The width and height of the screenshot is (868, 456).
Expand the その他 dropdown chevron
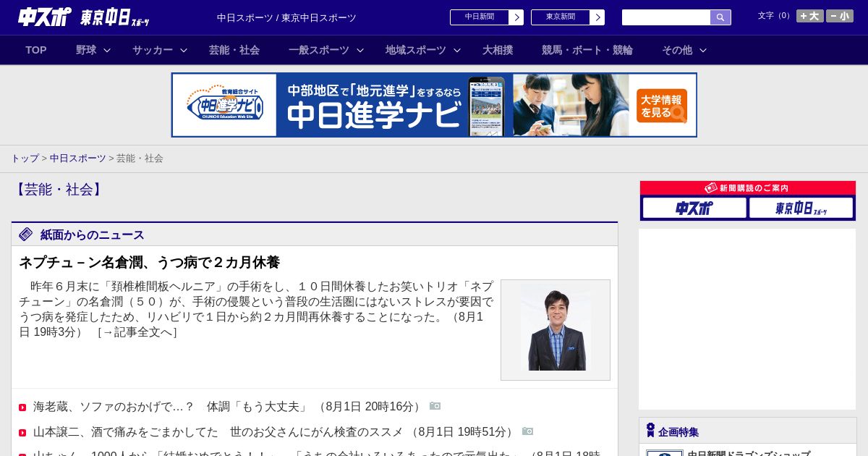pyautogui.click(x=703, y=51)
